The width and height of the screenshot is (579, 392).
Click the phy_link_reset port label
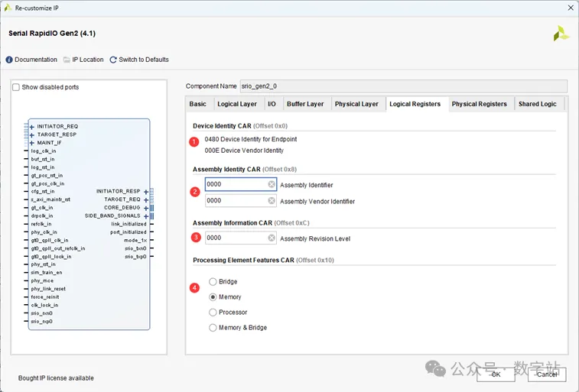point(48,289)
